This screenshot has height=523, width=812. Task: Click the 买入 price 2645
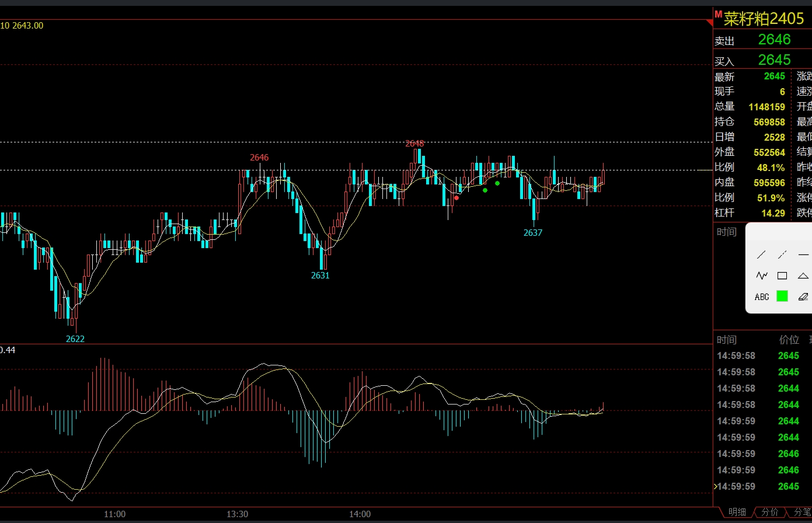pos(774,60)
